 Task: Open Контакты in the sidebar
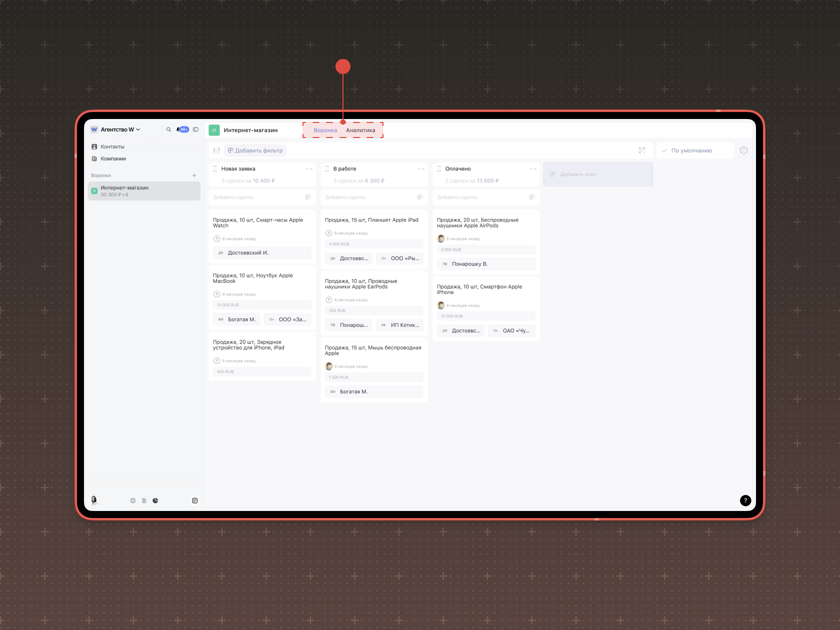[x=108, y=146]
